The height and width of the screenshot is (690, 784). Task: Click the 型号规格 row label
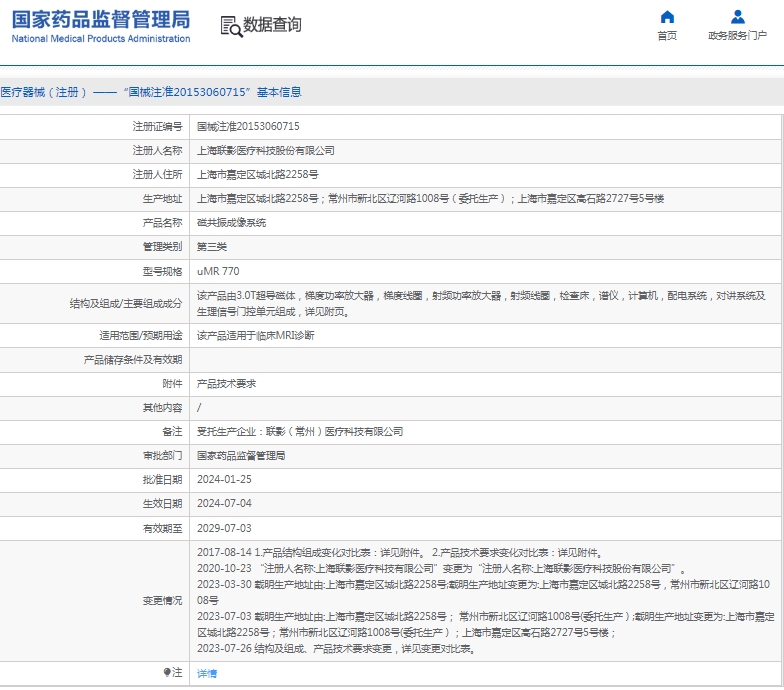coord(162,271)
